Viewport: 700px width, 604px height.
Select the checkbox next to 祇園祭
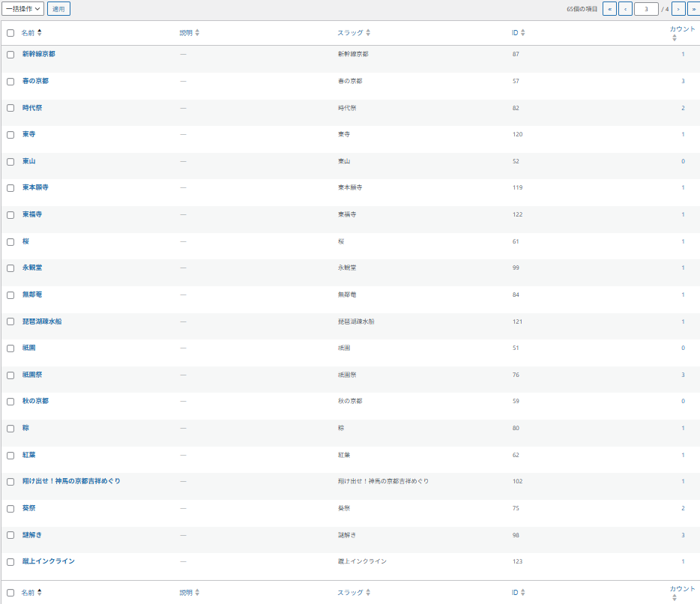(x=10, y=375)
